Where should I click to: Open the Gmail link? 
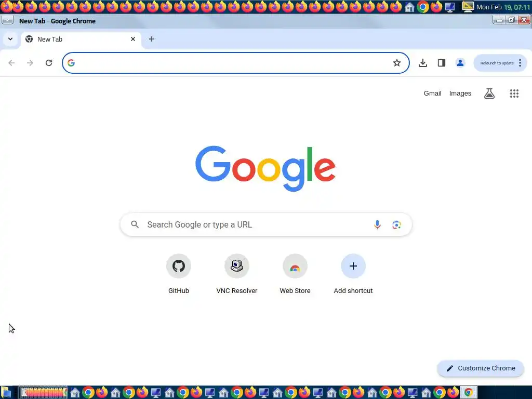432,94
